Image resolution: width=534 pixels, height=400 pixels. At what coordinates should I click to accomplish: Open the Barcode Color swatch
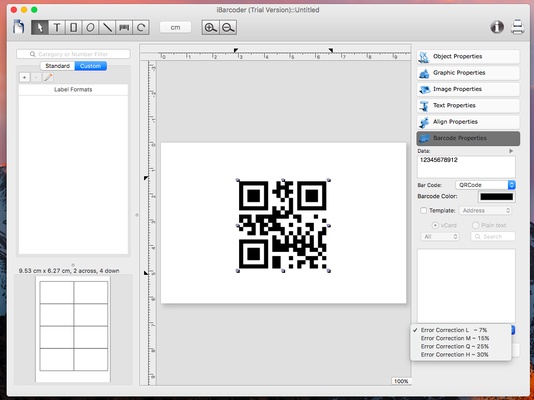point(497,197)
